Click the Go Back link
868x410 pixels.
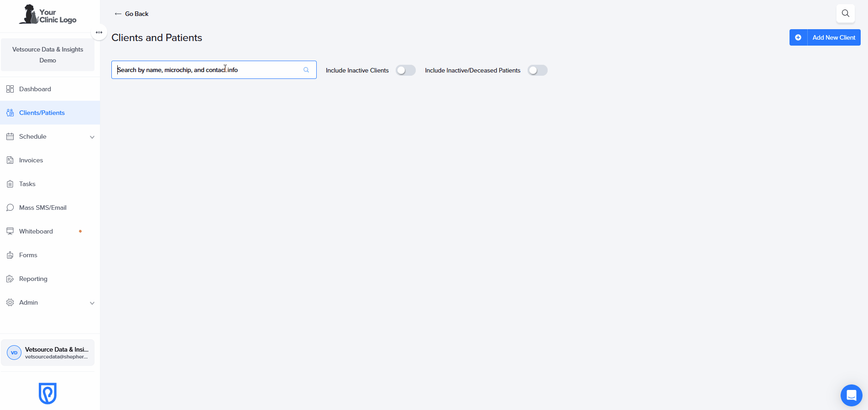(x=131, y=14)
